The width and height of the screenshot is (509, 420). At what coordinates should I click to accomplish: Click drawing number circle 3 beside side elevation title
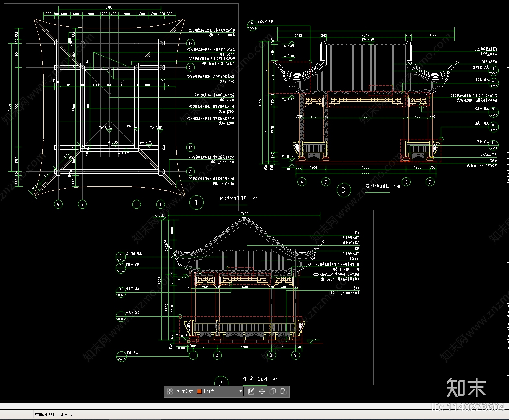(x=344, y=190)
